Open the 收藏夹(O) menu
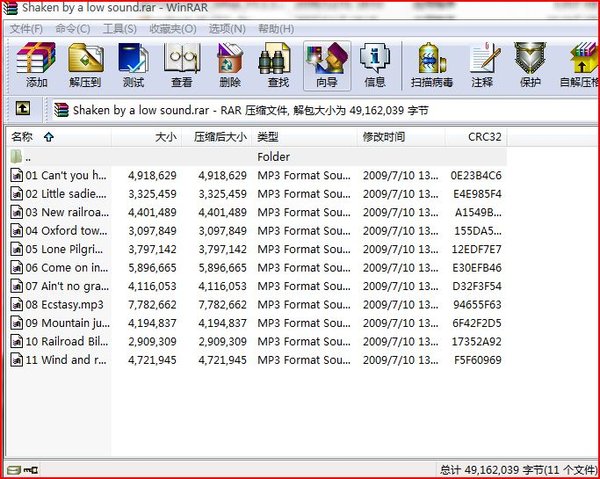The height and width of the screenshot is (479, 600). (173, 29)
